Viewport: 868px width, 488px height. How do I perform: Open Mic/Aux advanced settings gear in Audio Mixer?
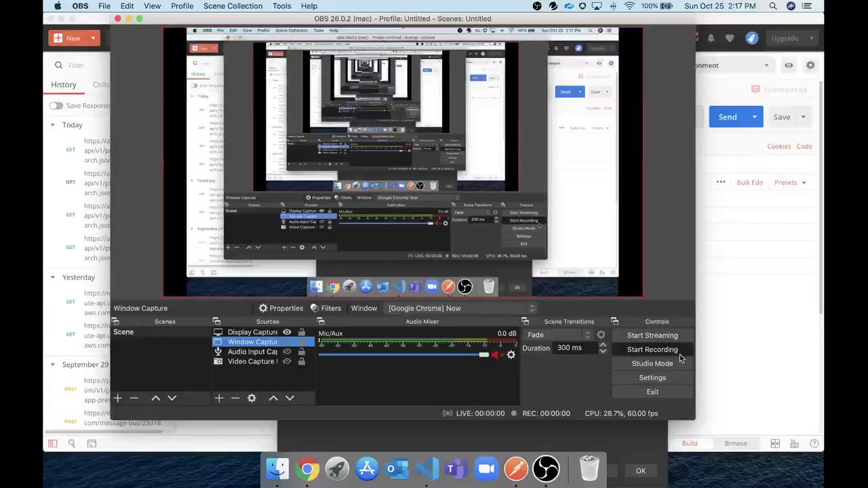point(511,354)
